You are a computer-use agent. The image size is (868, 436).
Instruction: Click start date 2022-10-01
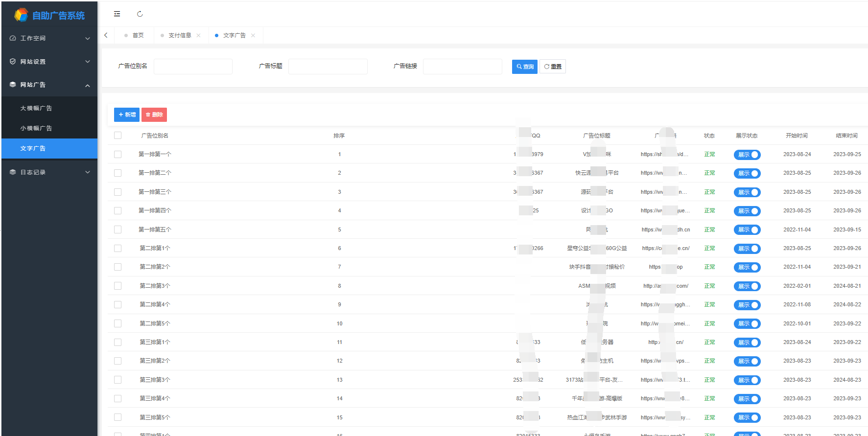pyautogui.click(x=797, y=323)
